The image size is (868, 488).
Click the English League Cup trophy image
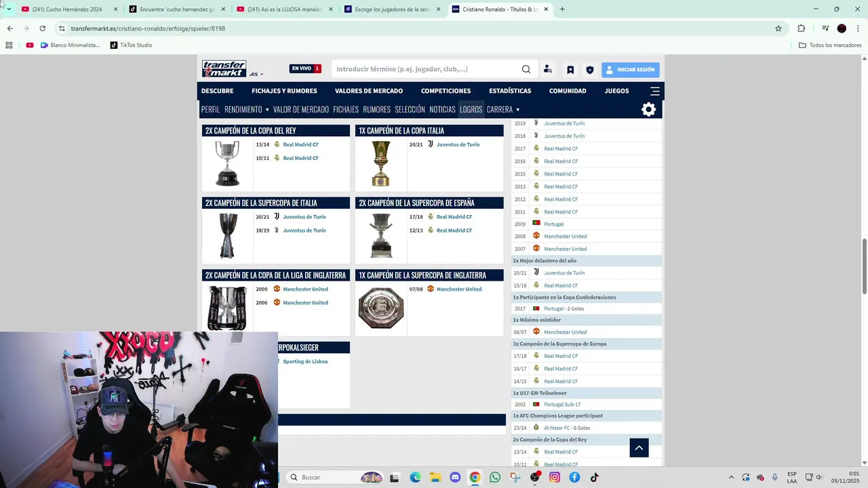tap(227, 308)
